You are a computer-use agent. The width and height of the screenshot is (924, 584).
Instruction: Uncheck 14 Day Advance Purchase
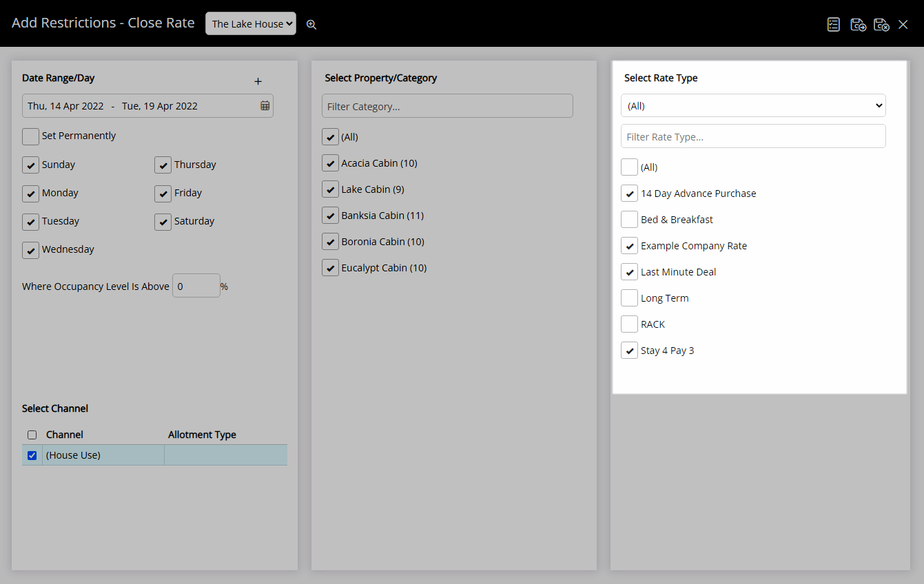point(629,194)
